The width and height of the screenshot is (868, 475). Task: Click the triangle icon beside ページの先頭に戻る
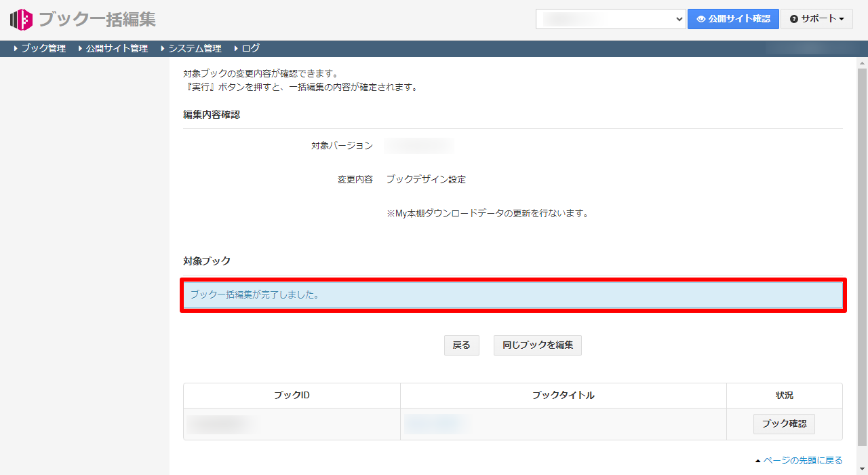click(x=757, y=461)
